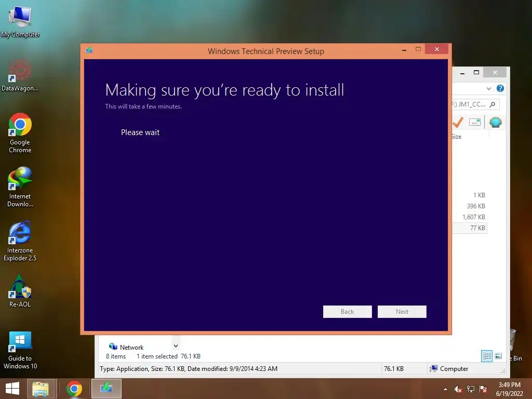The height and width of the screenshot is (399, 532).
Task: Click the blue shell ribbon icon
Action: pos(495,122)
